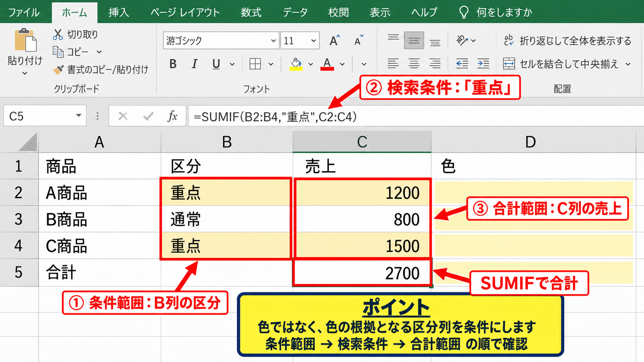
Task: Select the Format Painter brush icon
Action: coord(58,70)
